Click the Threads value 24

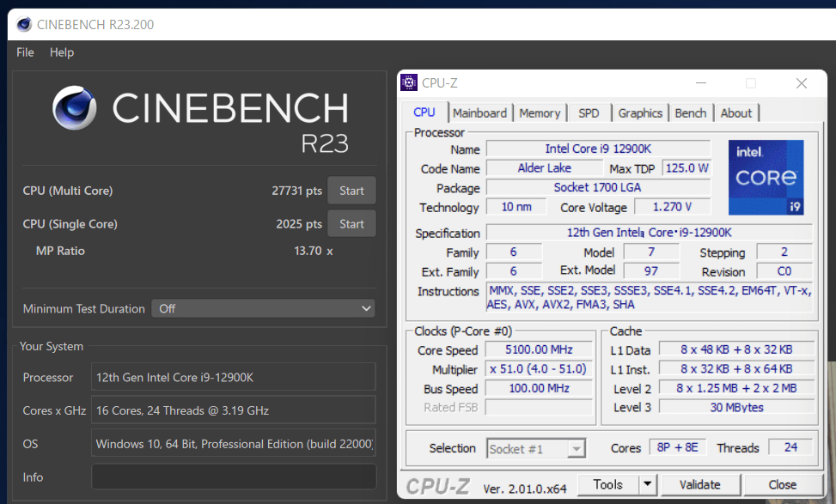click(x=790, y=447)
